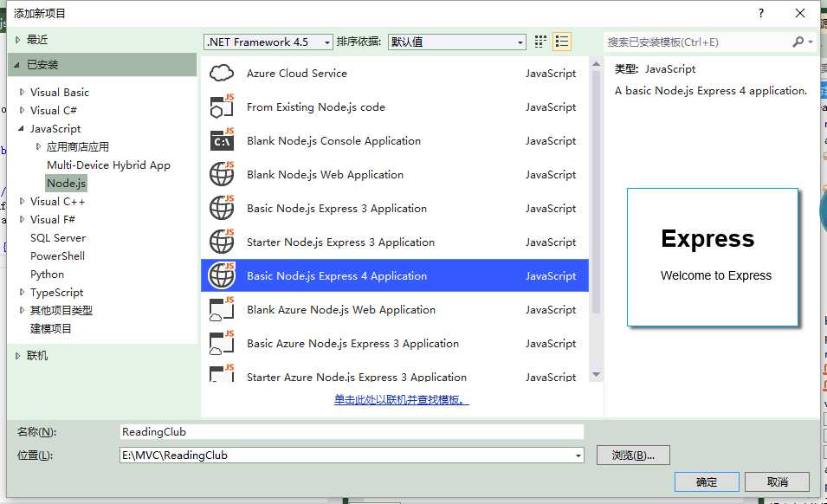Open the search options dropdown arrow
Screen dimensions: 827x504
(x=811, y=42)
